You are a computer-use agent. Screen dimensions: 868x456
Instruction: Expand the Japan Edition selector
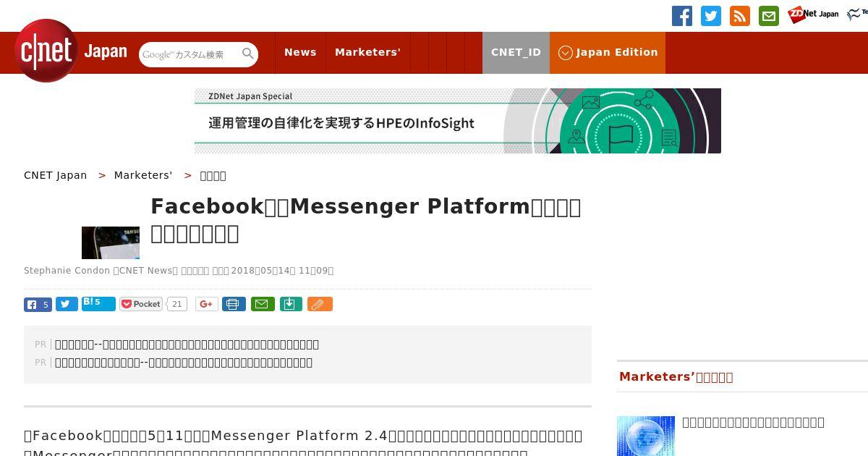[x=608, y=52]
